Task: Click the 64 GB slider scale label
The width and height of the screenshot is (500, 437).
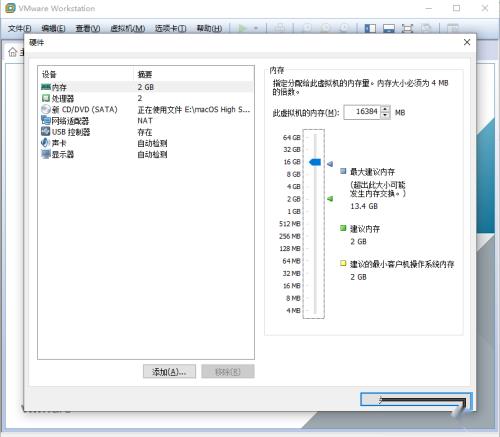Action: pos(292,137)
